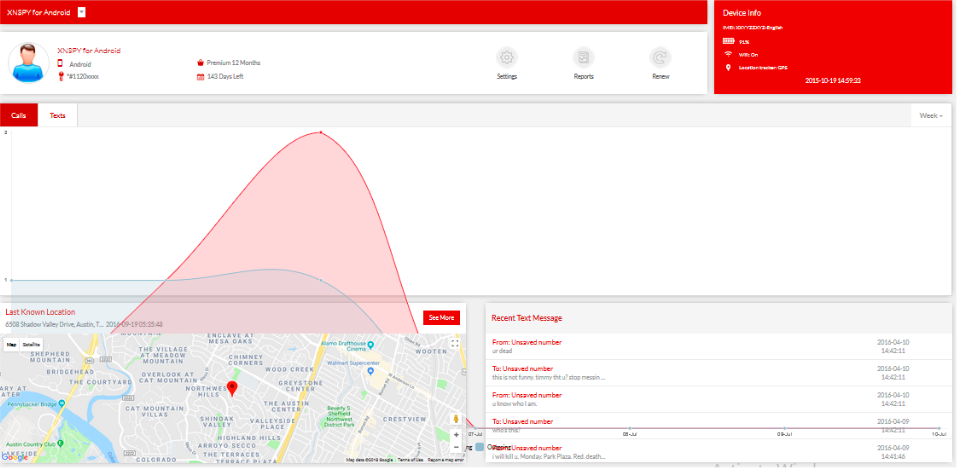Open the Settings gear icon
Viewport: 959px width, 470px height.
click(507, 58)
